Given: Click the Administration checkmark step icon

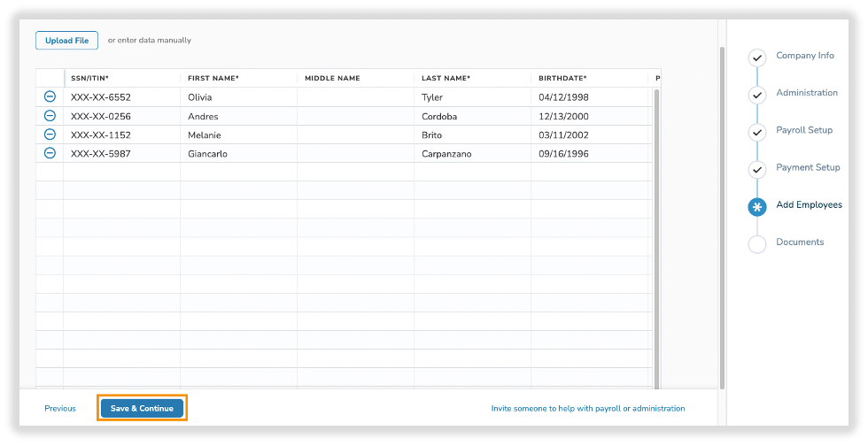Looking at the screenshot, I should [x=756, y=96].
